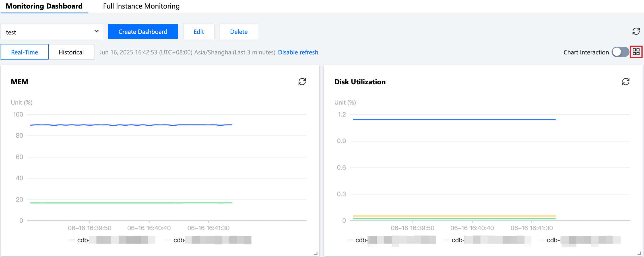Open the test dashboard dropdown
This screenshot has height=257, width=644.
[51, 32]
